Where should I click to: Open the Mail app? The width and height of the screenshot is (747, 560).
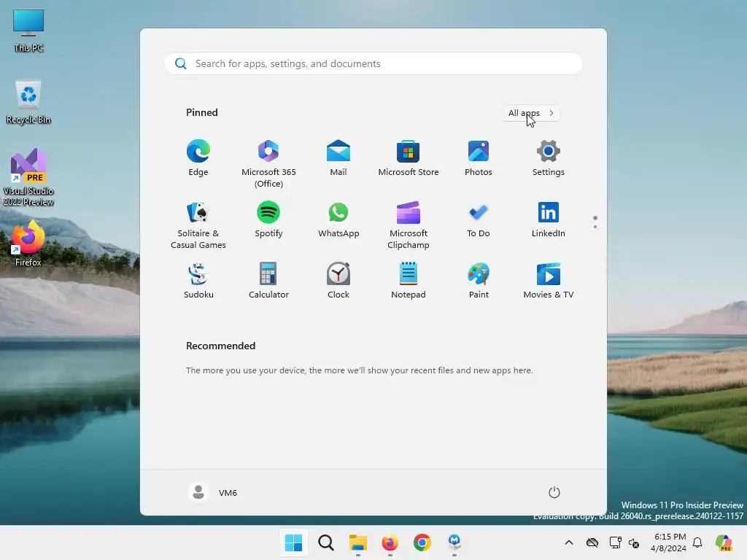(338, 158)
